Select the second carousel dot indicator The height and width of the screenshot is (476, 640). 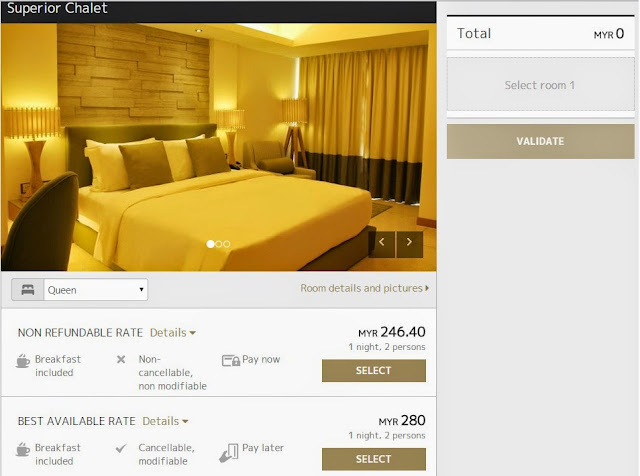[x=219, y=244]
